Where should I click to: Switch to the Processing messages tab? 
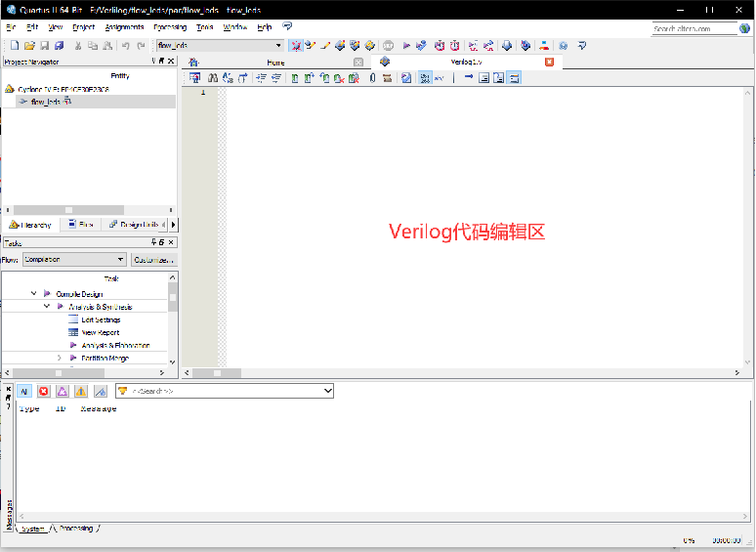[76, 529]
